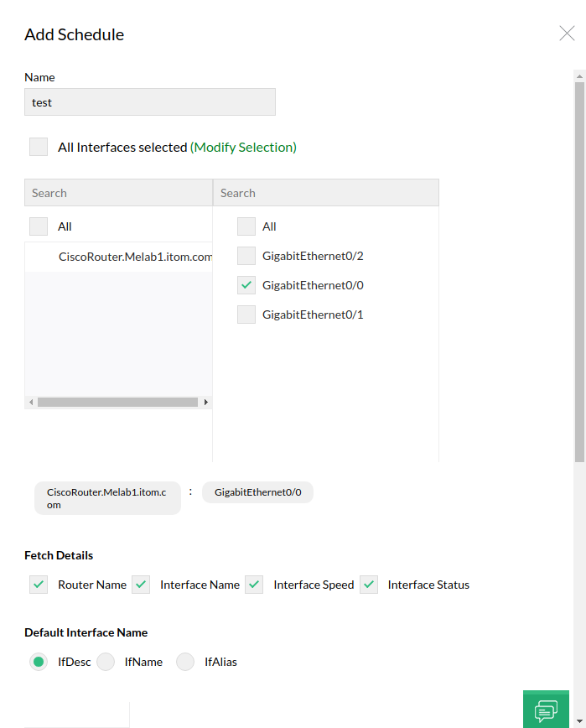
Task: Select the GigabitEthernet0/1 interface
Action: 246,315
